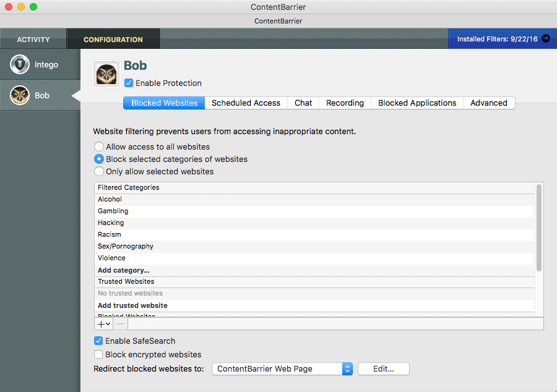Screen dimensions: 557x392
Task: Click Bob's owl avatar in sidebar
Action: [x=20, y=95]
